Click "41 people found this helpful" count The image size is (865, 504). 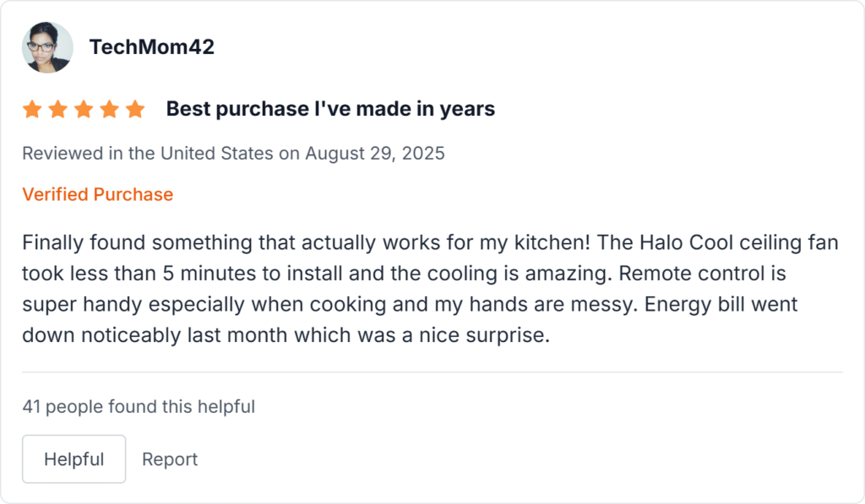(139, 407)
